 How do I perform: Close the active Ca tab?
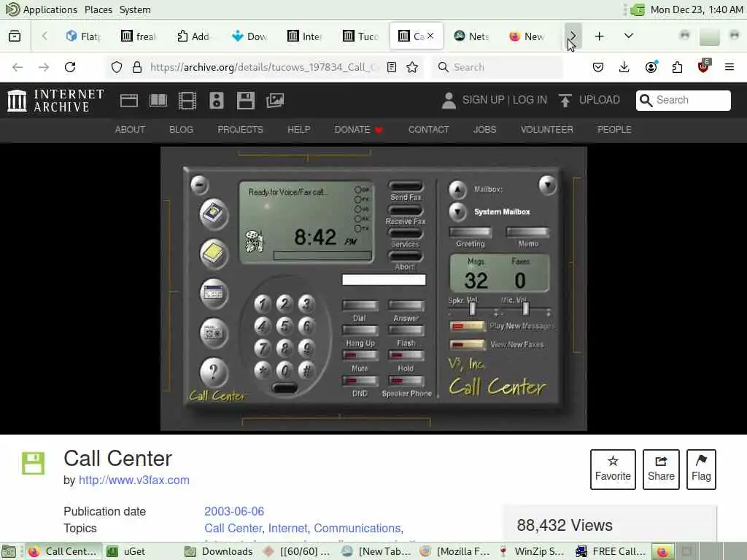[430, 36]
